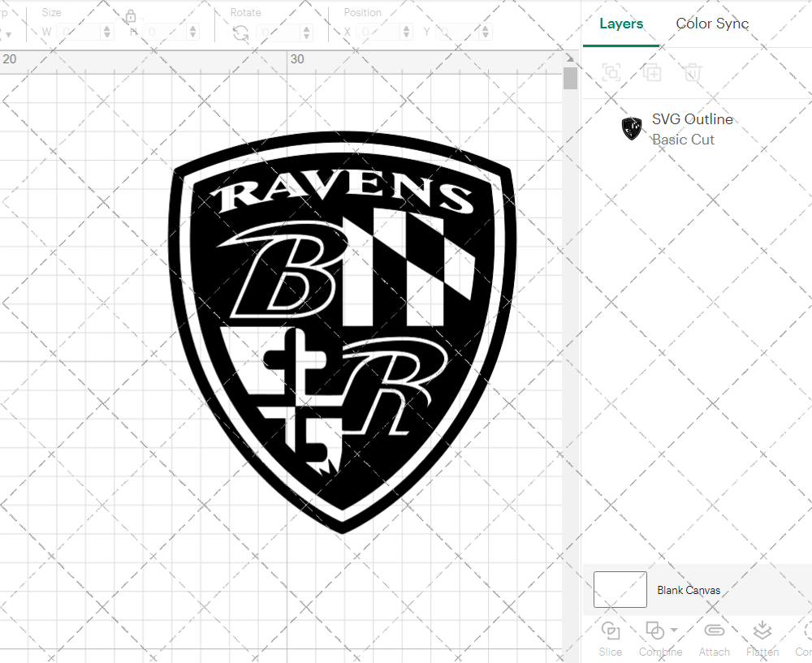This screenshot has height=663, width=812.
Task: Switch to the Color Sync tab
Action: [x=712, y=24]
